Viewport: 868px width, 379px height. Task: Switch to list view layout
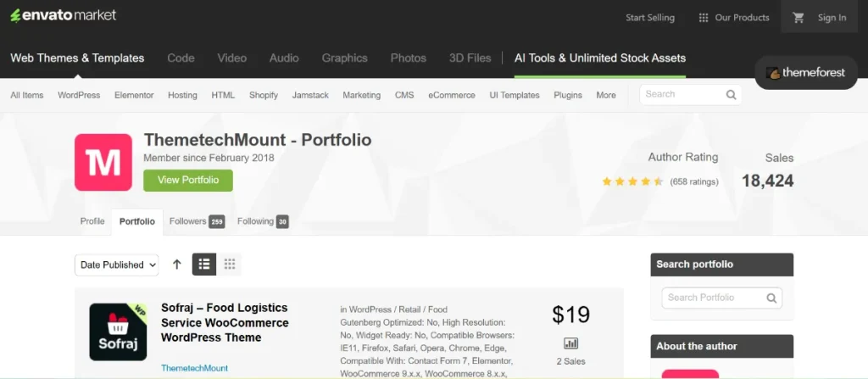[204, 265]
